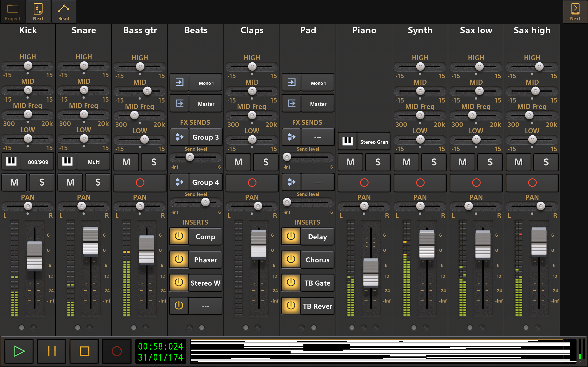The height and width of the screenshot is (367, 588).
Task: Click Next icon at top right
Action: pos(575,12)
